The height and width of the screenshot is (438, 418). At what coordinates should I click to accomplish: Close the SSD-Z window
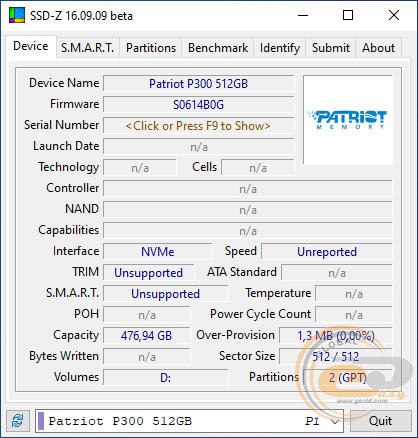(394, 15)
